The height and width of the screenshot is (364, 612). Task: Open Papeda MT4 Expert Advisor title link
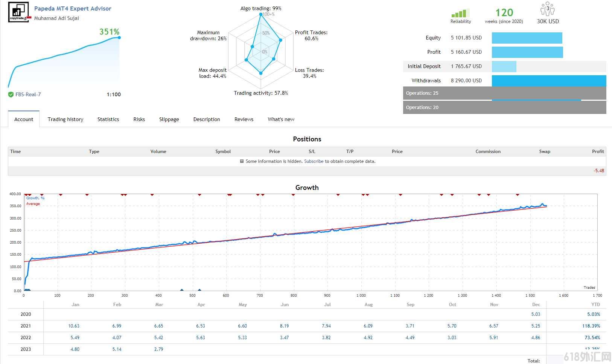coord(73,8)
